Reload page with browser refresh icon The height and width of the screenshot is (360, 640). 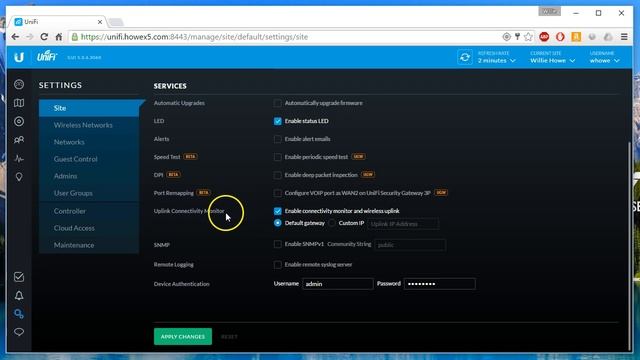pos(44,37)
